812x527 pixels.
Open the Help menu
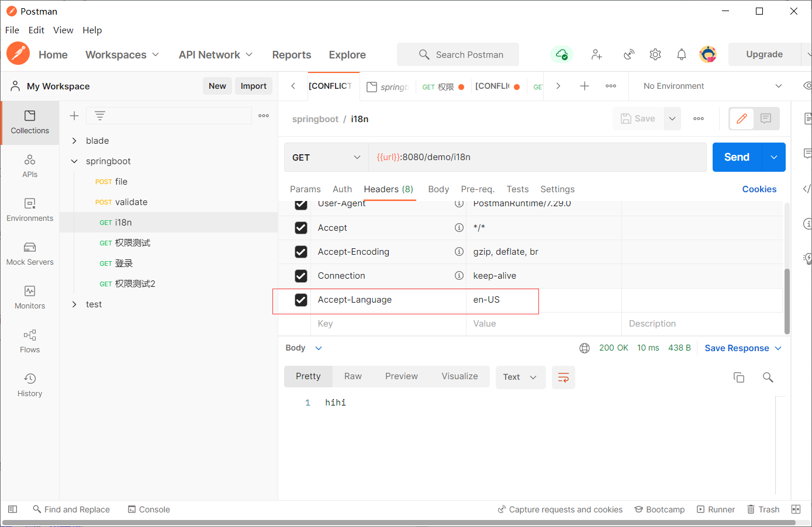(x=92, y=30)
